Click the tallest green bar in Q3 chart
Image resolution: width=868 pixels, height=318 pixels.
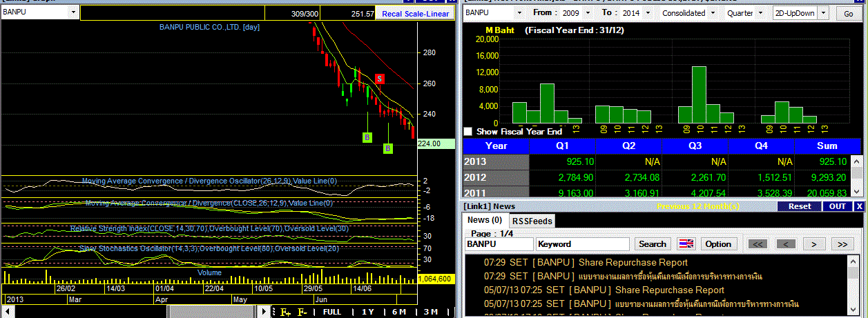[x=699, y=95]
